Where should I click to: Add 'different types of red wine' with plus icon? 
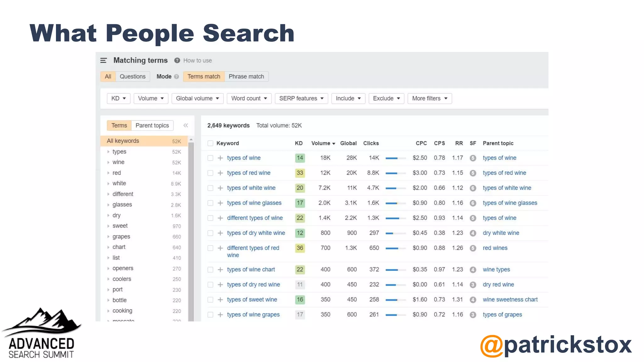click(220, 248)
